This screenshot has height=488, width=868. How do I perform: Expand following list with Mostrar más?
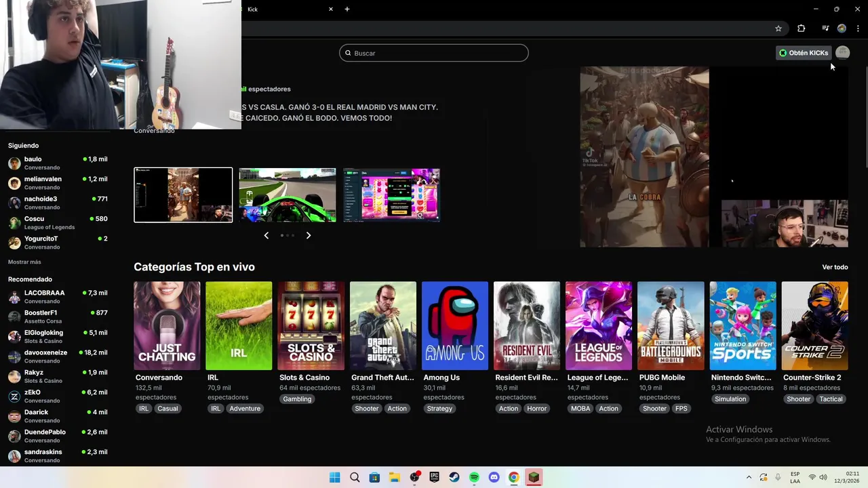pyautogui.click(x=24, y=262)
